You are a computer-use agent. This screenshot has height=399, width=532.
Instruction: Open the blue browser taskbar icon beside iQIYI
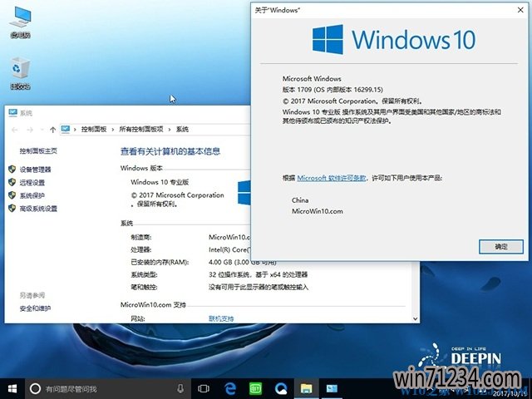[x=281, y=388]
